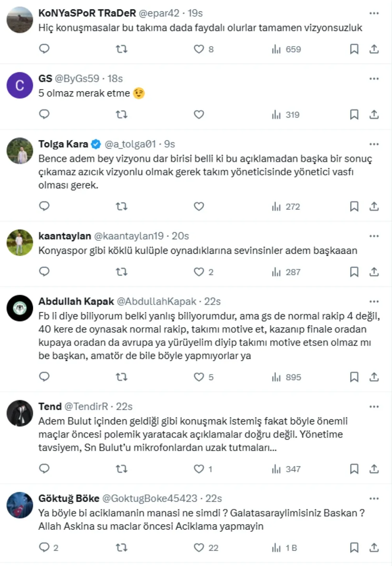Click Tolga Kara's profile picture
Viewport: 392px width, 566px height.
click(20, 151)
